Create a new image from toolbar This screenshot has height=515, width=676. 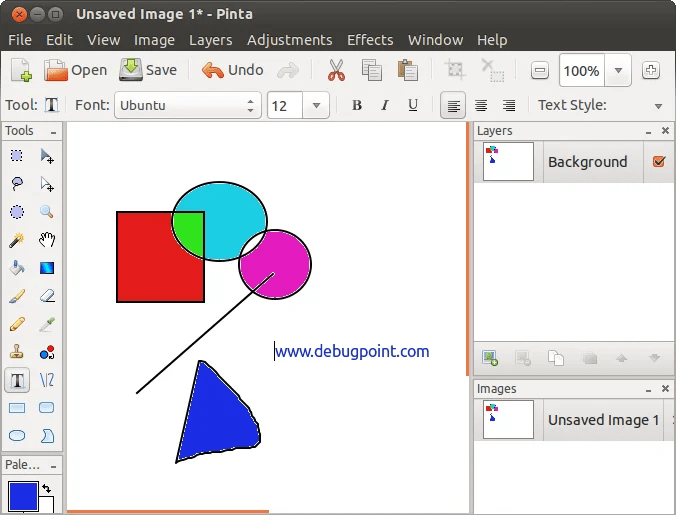pos(21,70)
